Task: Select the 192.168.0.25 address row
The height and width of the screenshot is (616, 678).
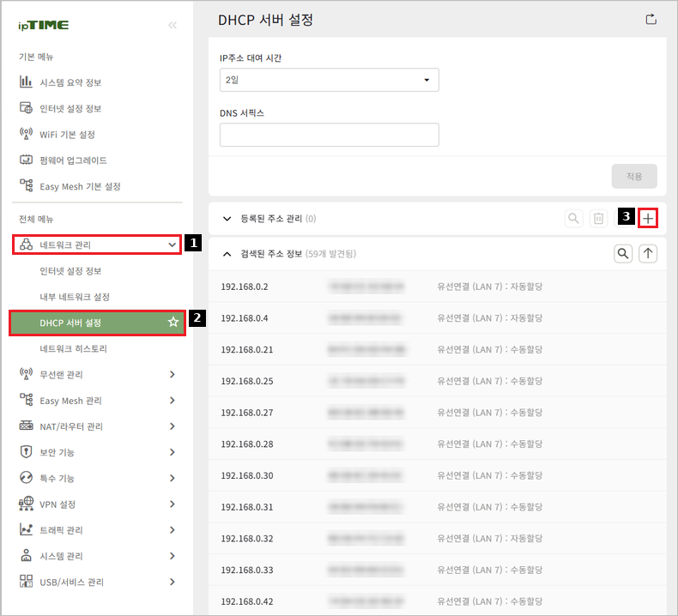Action: point(437,381)
